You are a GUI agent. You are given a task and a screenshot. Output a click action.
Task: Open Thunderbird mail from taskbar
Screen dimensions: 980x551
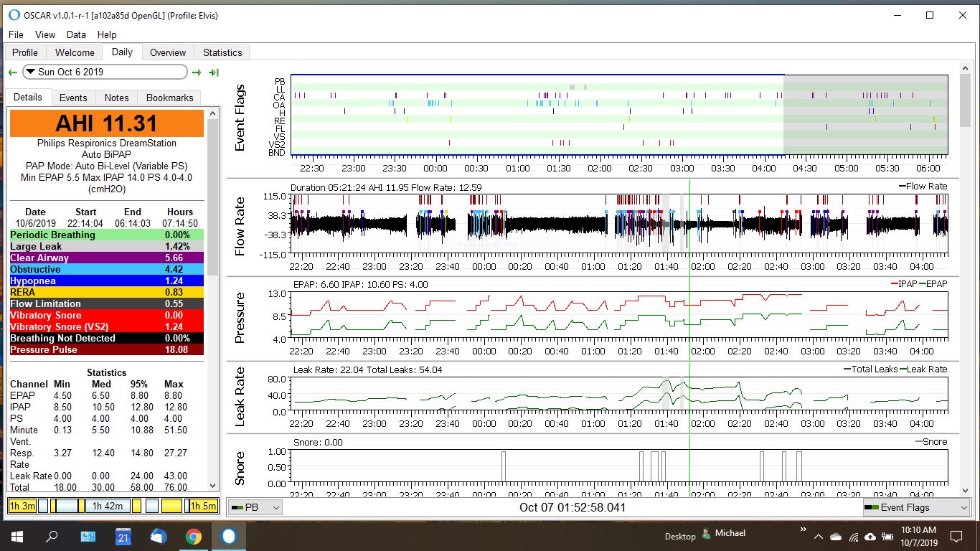158,536
